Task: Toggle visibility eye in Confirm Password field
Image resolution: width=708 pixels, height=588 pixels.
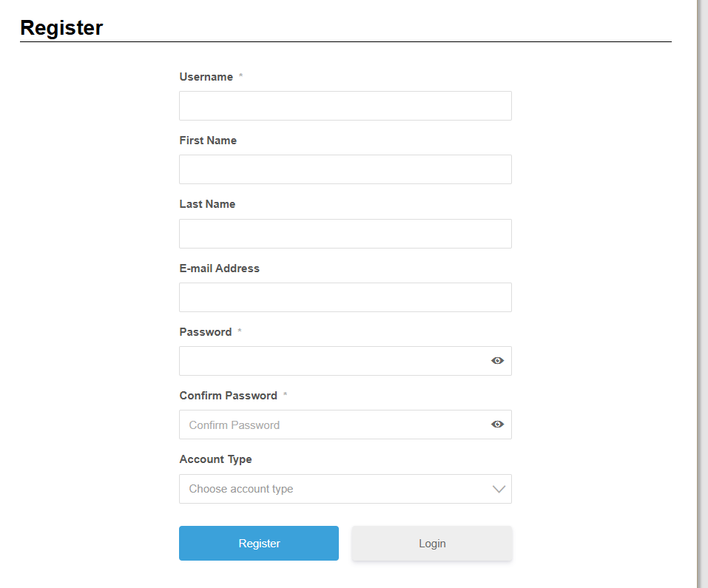Action: pyautogui.click(x=498, y=425)
